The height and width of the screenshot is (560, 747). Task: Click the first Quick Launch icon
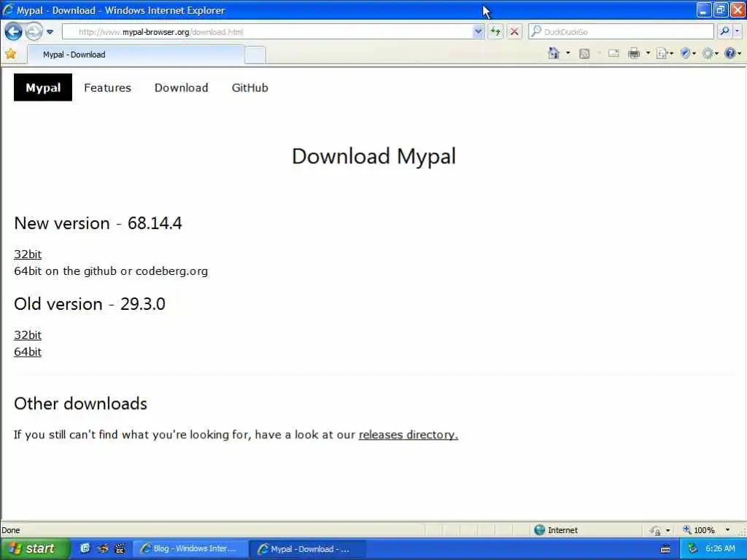(x=85, y=548)
